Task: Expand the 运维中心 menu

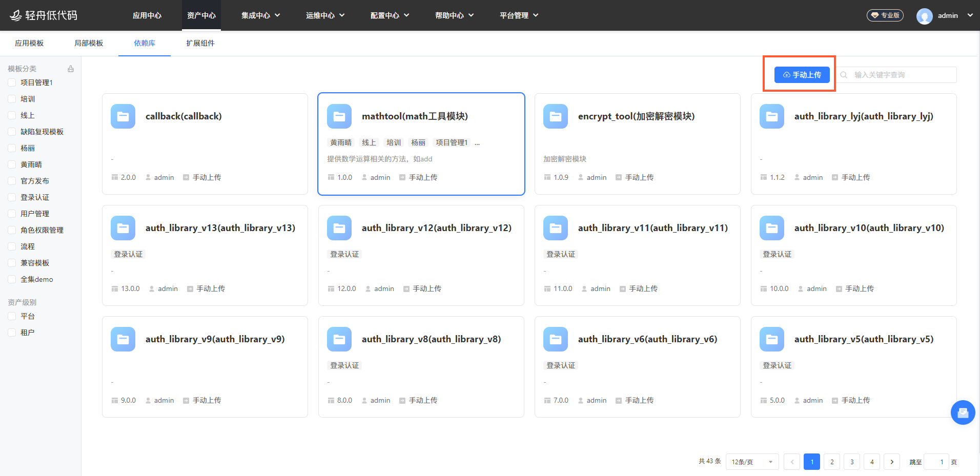Action: (325, 15)
